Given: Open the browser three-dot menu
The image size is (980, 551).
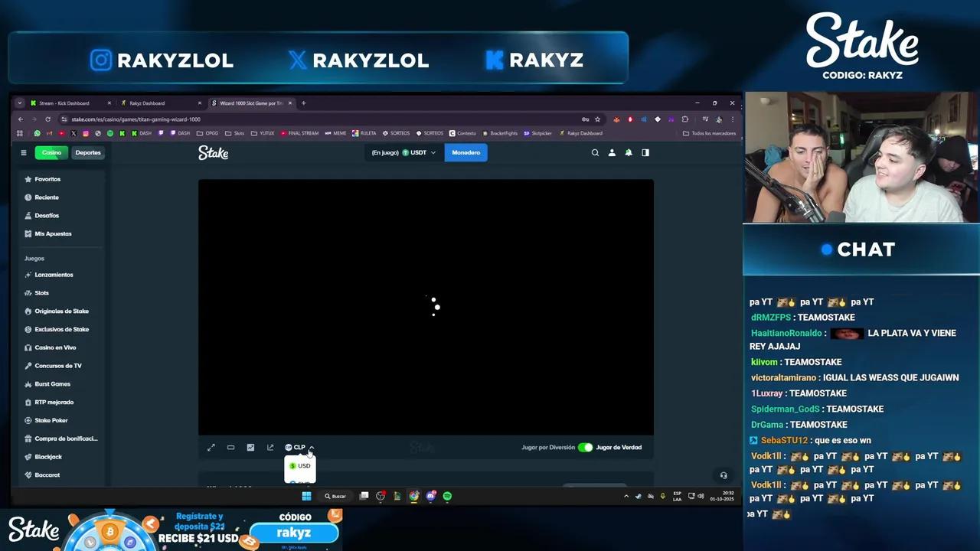Looking at the screenshot, I should click(x=733, y=119).
